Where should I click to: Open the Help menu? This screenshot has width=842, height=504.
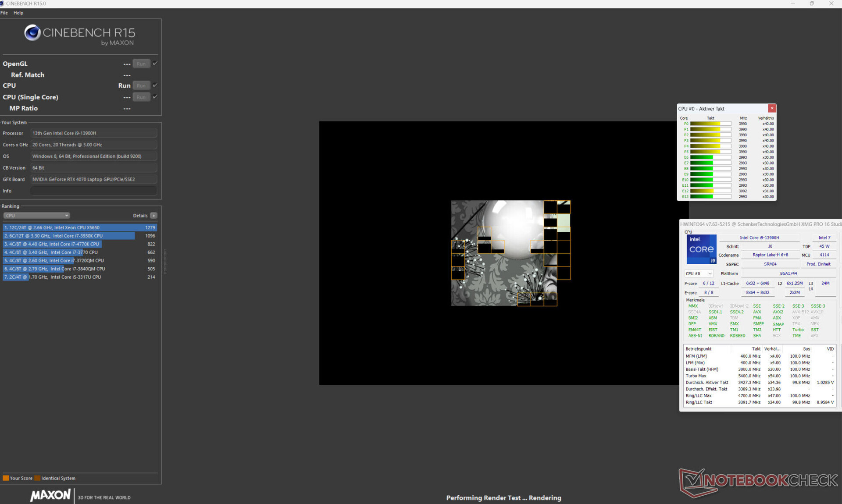tap(18, 13)
